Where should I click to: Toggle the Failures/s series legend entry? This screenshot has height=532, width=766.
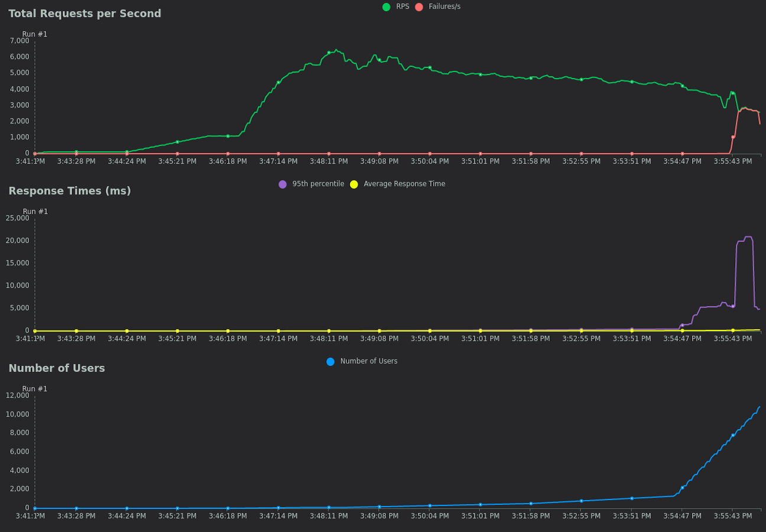(x=437, y=7)
